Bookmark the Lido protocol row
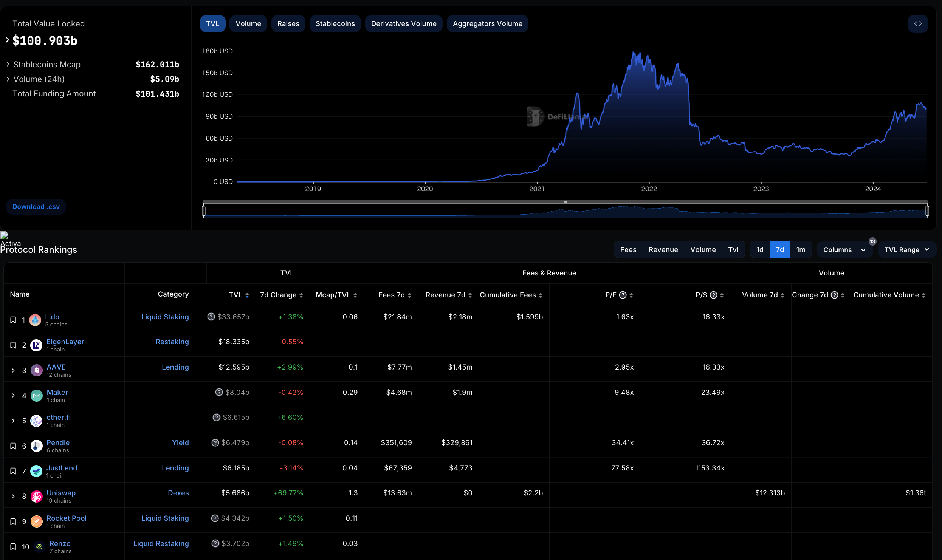Image resolution: width=942 pixels, height=560 pixels. 13,320
